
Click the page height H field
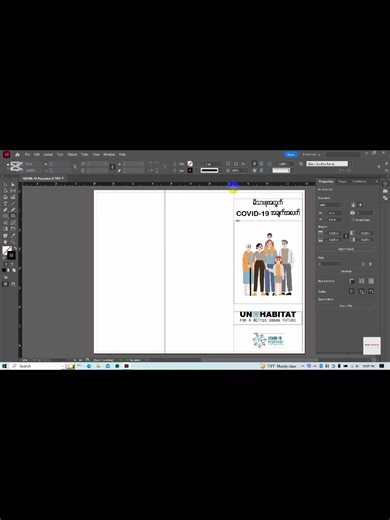[x=333, y=220]
